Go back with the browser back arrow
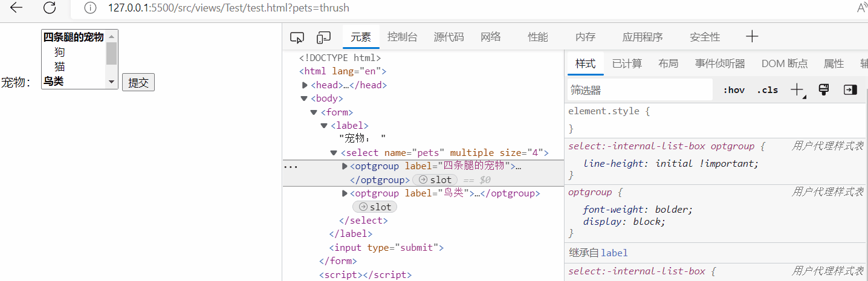 coord(16,8)
